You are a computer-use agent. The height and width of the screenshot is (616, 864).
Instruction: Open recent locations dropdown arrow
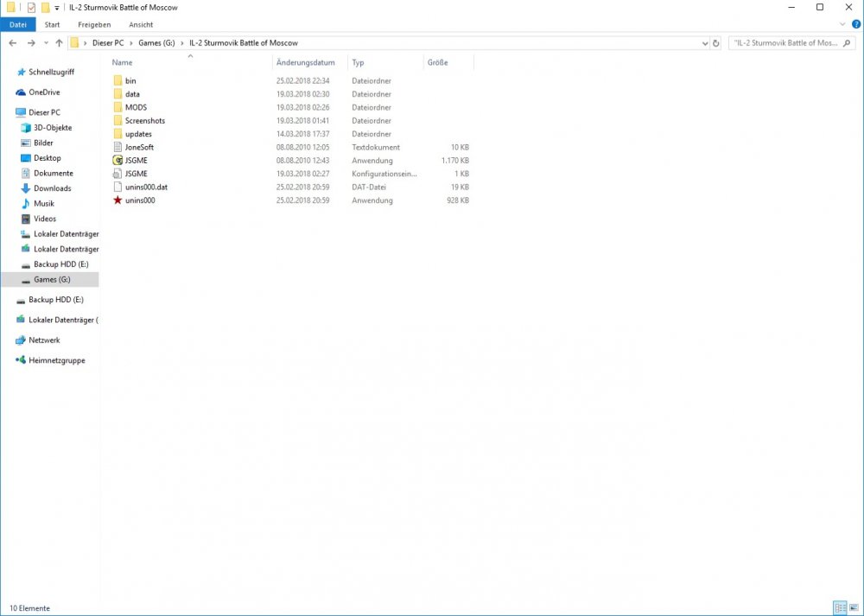[x=46, y=43]
